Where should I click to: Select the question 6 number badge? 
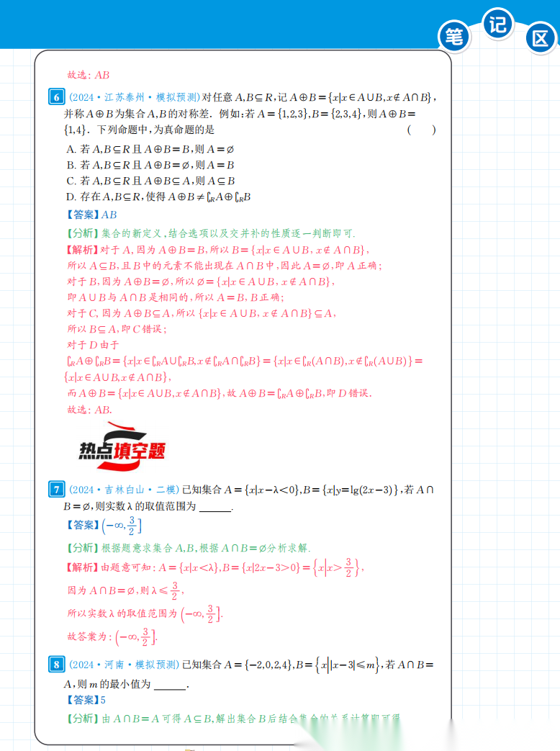[56, 98]
